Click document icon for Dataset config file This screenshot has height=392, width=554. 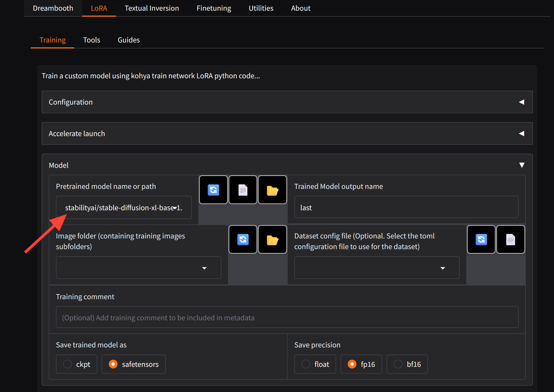click(510, 240)
